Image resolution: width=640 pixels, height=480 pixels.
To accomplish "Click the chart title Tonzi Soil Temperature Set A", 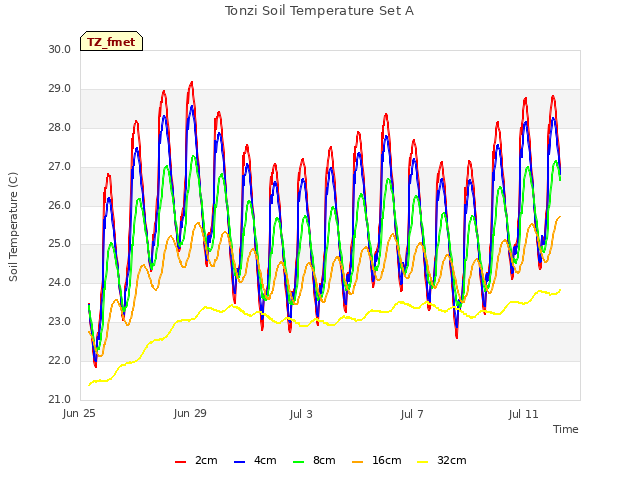I will point(320,11).
